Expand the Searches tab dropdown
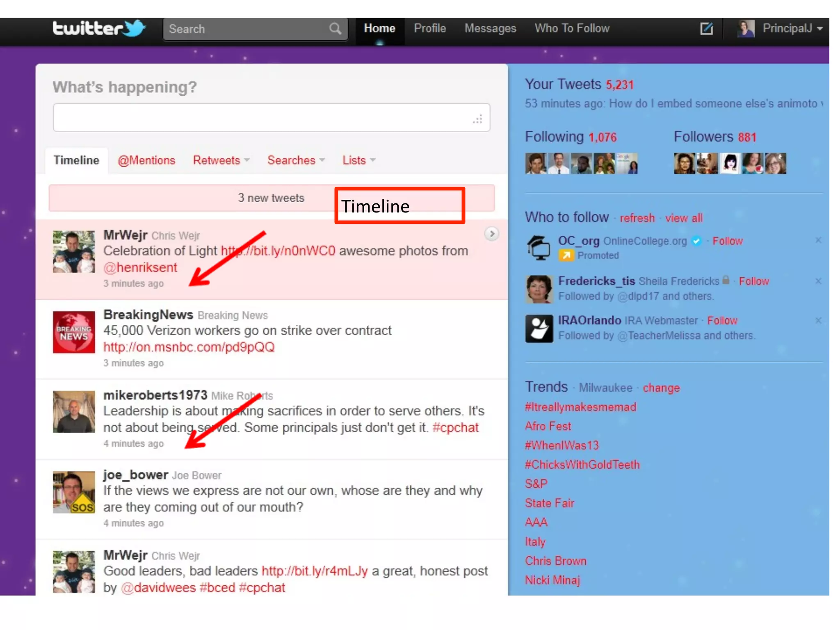This screenshot has width=840, height=630. [322, 160]
